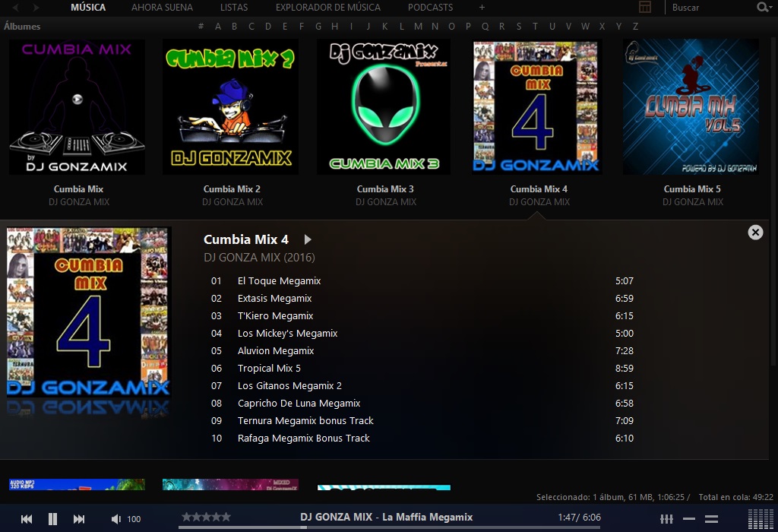Skip to the previous track
The image size is (778, 532).
pos(27,519)
